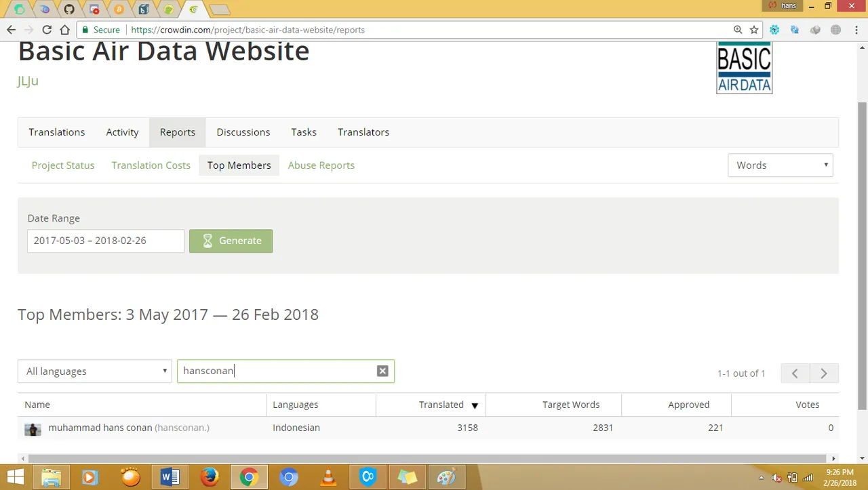Sort table by Votes column

(785, 405)
